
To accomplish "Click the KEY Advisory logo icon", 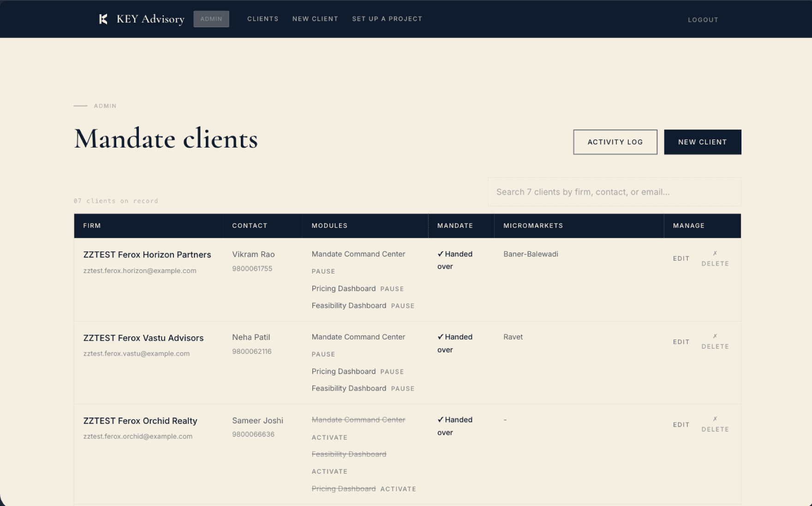I will [103, 19].
